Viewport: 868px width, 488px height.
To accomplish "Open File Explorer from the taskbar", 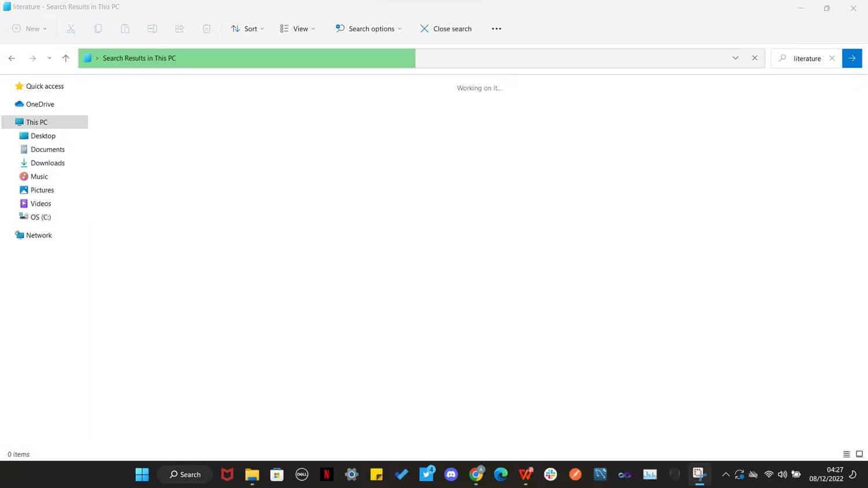I will coord(252,474).
